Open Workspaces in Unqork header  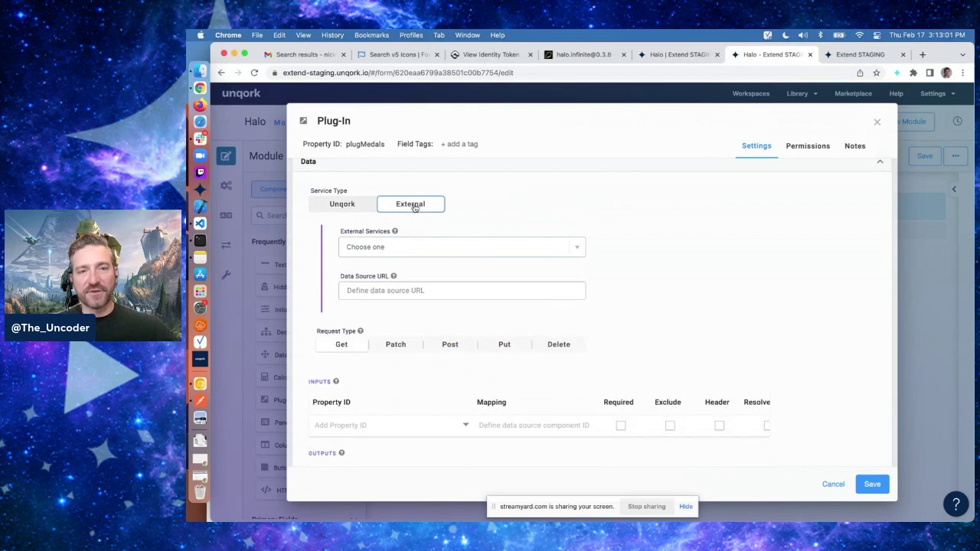click(751, 93)
